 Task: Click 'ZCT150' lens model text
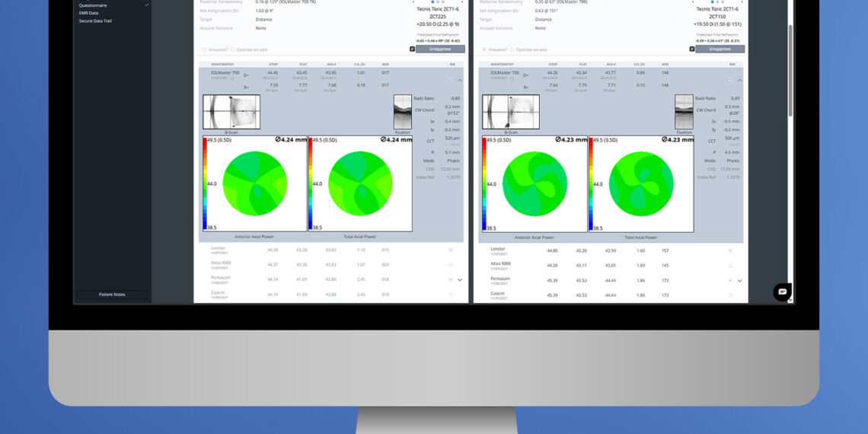point(717,17)
